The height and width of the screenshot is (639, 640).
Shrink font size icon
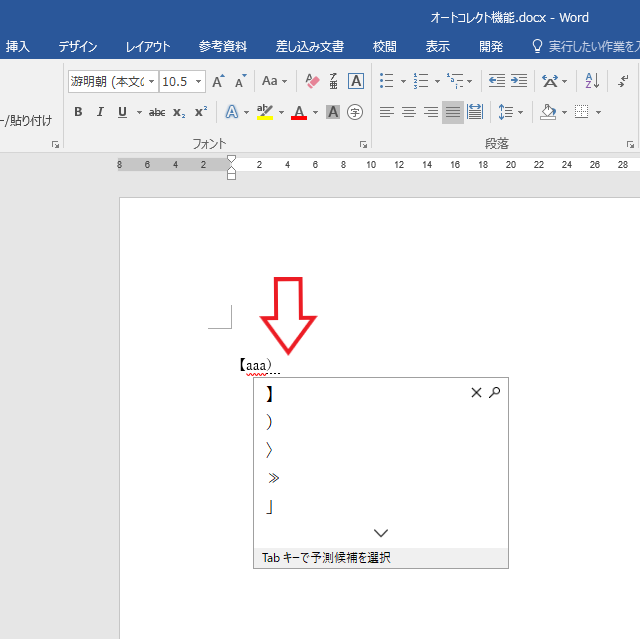click(x=240, y=81)
